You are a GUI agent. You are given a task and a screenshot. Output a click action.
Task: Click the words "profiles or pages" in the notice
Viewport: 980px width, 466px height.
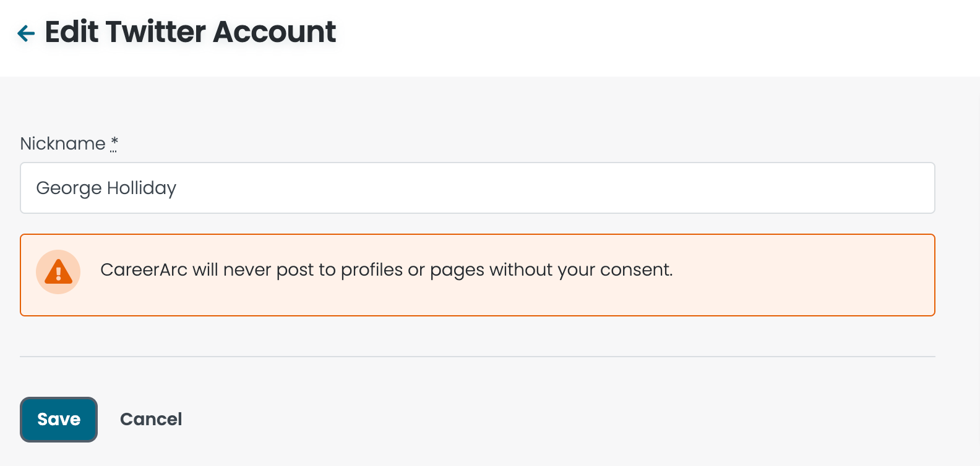[x=411, y=270]
